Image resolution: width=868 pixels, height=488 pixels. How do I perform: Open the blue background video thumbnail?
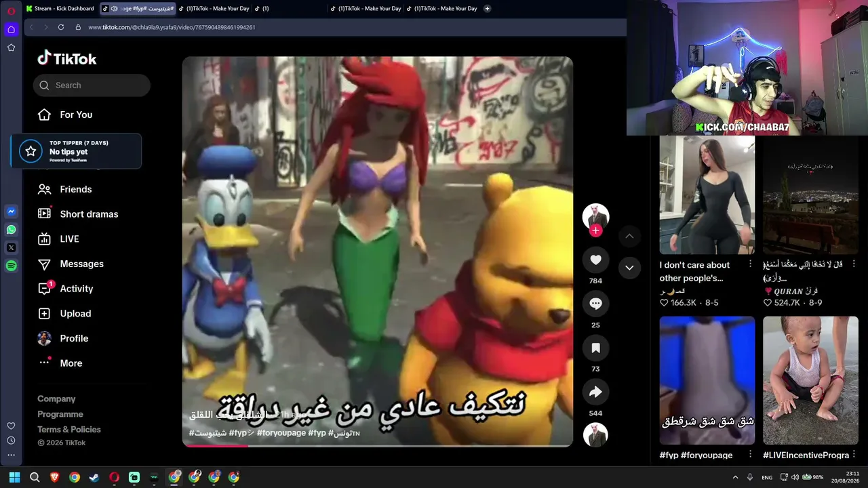[707, 380]
